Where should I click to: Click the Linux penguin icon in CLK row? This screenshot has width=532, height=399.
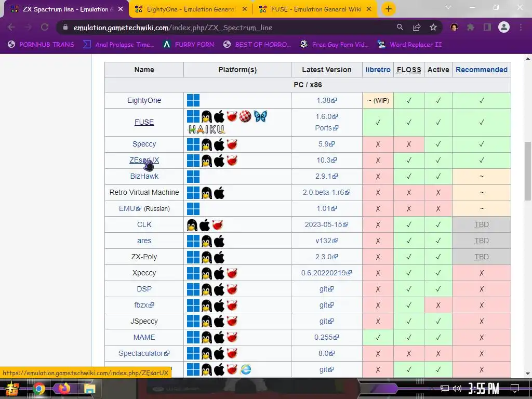[192, 225]
